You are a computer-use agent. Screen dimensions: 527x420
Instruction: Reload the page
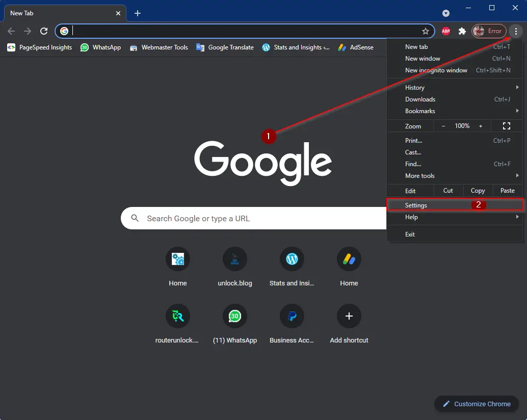44,31
